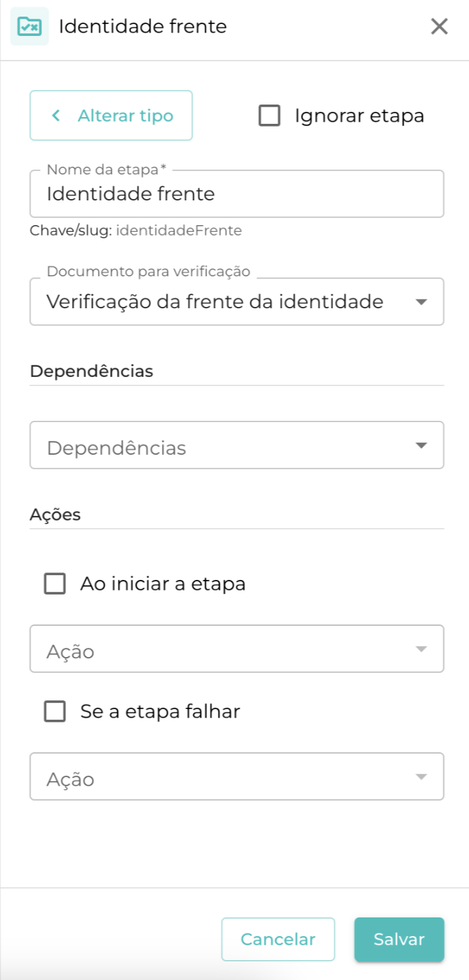The height and width of the screenshot is (980, 469).
Task: Focus the Nome da etapa input field
Action: pyautogui.click(x=236, y=194)
